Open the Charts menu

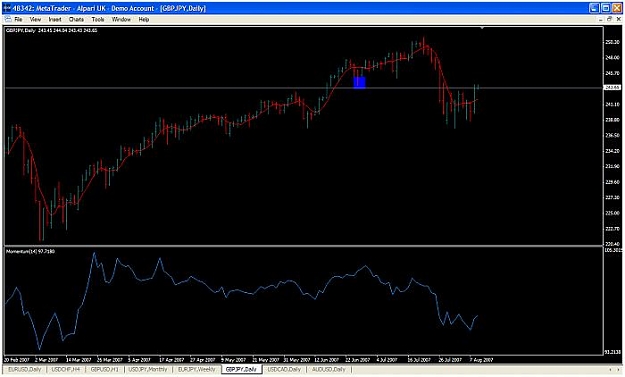pos(76,19)
